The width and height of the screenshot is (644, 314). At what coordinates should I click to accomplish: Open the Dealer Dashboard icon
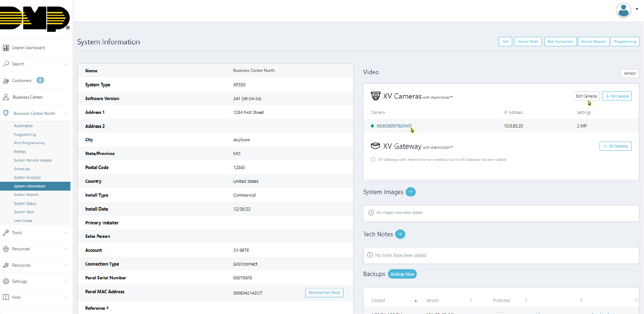coord(6,48)
